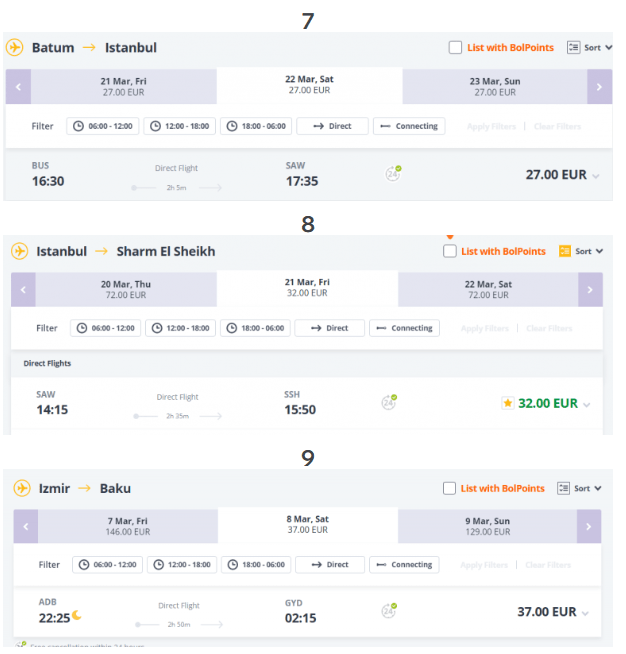Click the highlighted sort list icon for Sharm El Sheikh

pyautogui.click(x=565, y=251)
